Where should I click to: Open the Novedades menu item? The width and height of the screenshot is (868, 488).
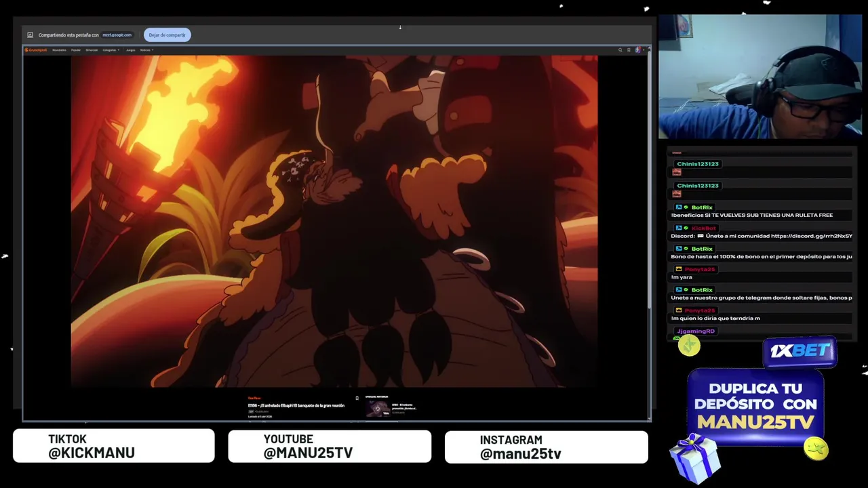point(59,49)
